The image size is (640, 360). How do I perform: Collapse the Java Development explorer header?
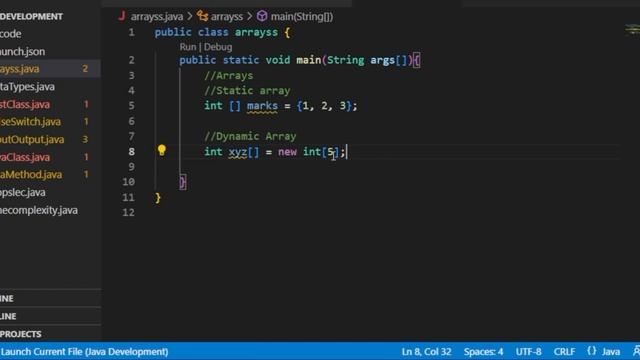click(x=51, y=16)
